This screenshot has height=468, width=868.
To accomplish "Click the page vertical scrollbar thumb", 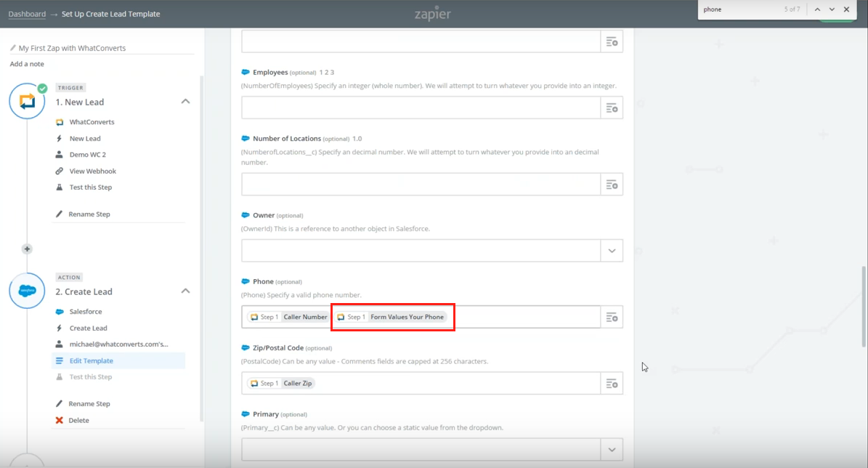I will [864, 307].
